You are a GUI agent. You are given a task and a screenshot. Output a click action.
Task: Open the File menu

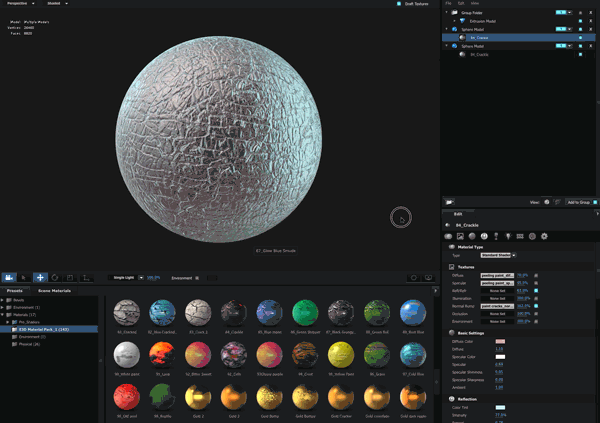pos(449,4)
